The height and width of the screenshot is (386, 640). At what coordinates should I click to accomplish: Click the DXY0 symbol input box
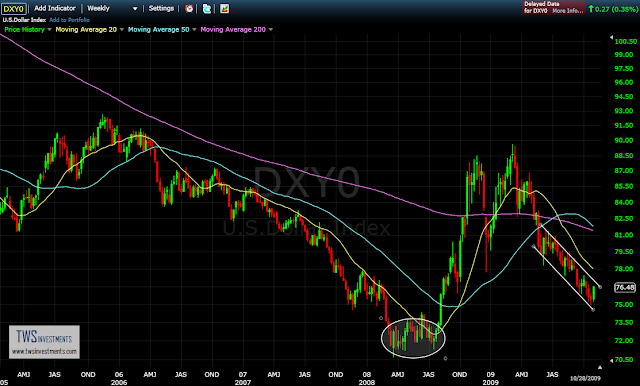coord(14,9)
